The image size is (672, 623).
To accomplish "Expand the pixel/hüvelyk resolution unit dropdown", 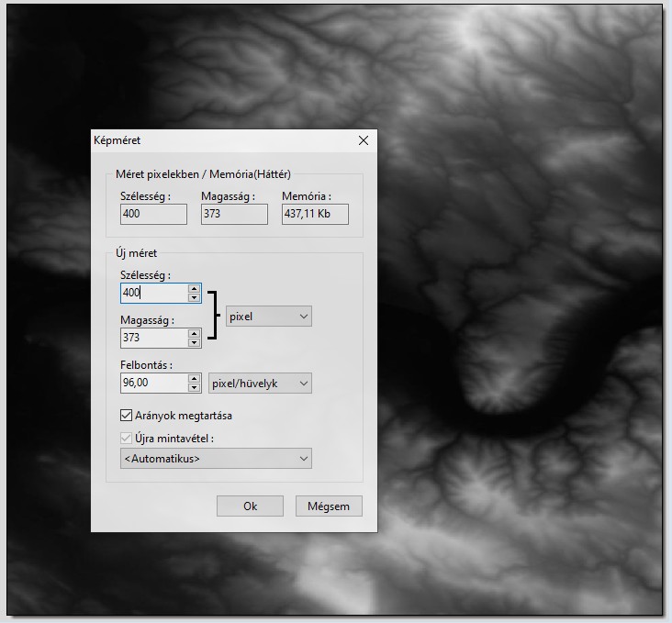I will [x=261, y=384].
